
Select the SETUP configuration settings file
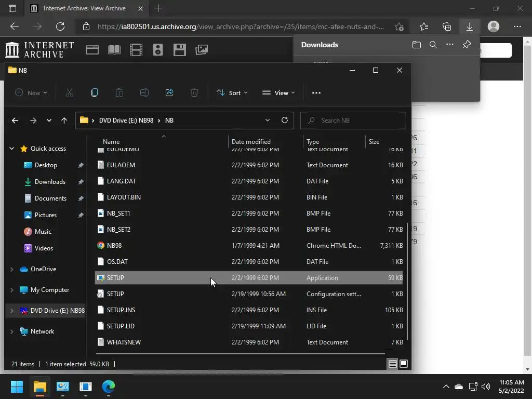[x=249, y=294]
